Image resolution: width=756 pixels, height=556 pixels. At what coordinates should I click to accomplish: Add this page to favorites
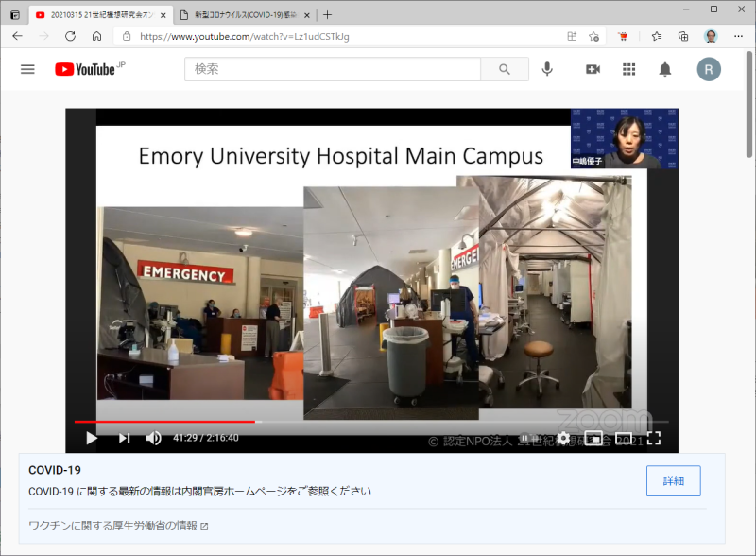click(594, 36)
